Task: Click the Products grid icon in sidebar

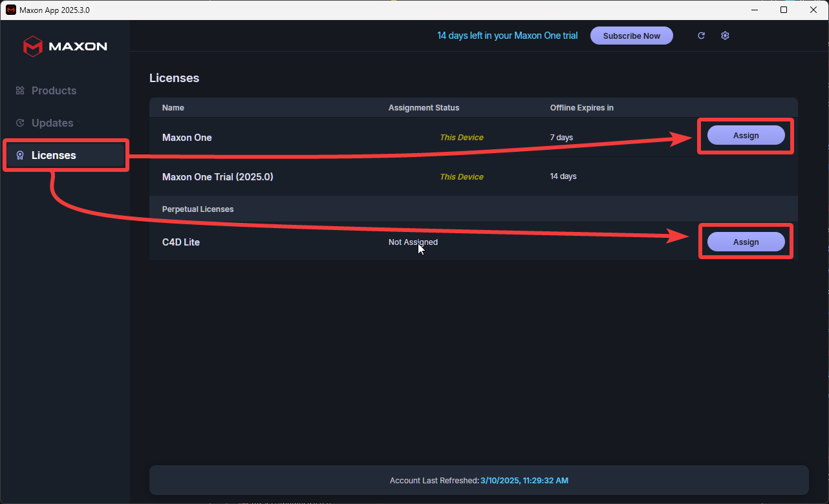Action: (x=20, y=90)
